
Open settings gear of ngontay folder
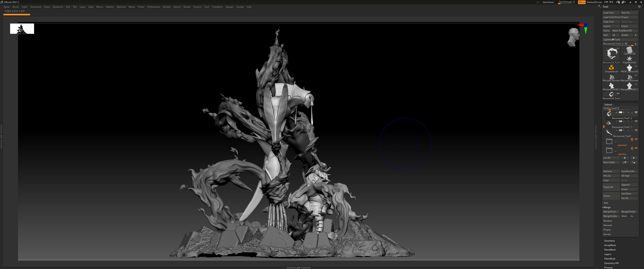[632, 148]
